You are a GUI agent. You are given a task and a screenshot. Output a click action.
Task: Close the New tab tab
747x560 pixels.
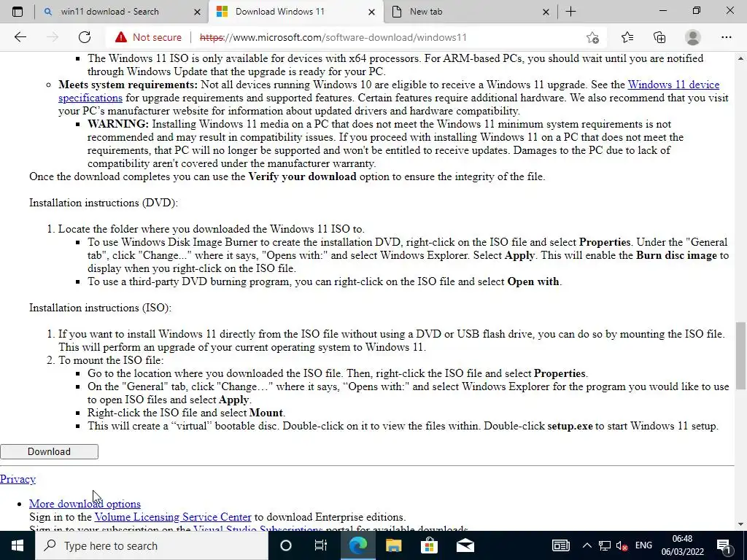point(546,12)
